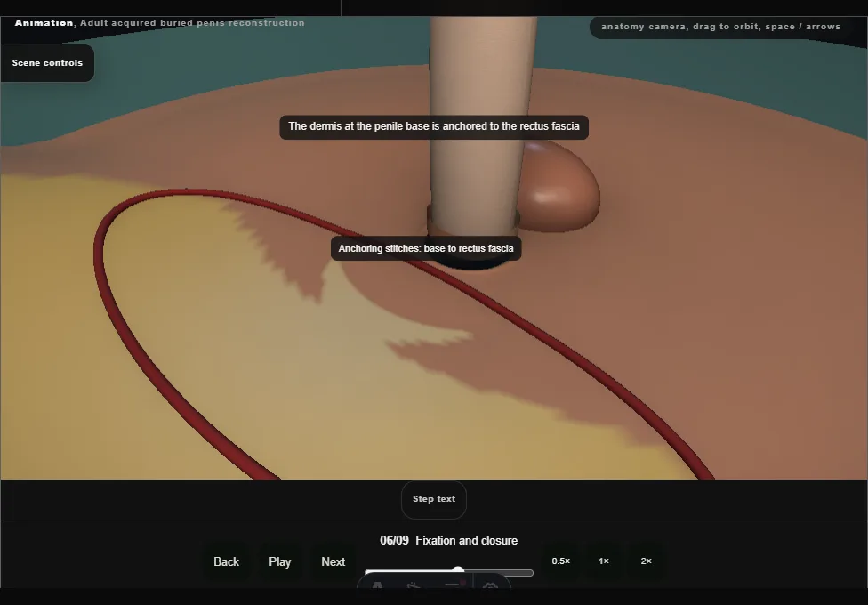Click the 'Adult acquired buried penis reconstruction' title text
The width and height of the screenshot is (868, 605).
coord(192,23)
